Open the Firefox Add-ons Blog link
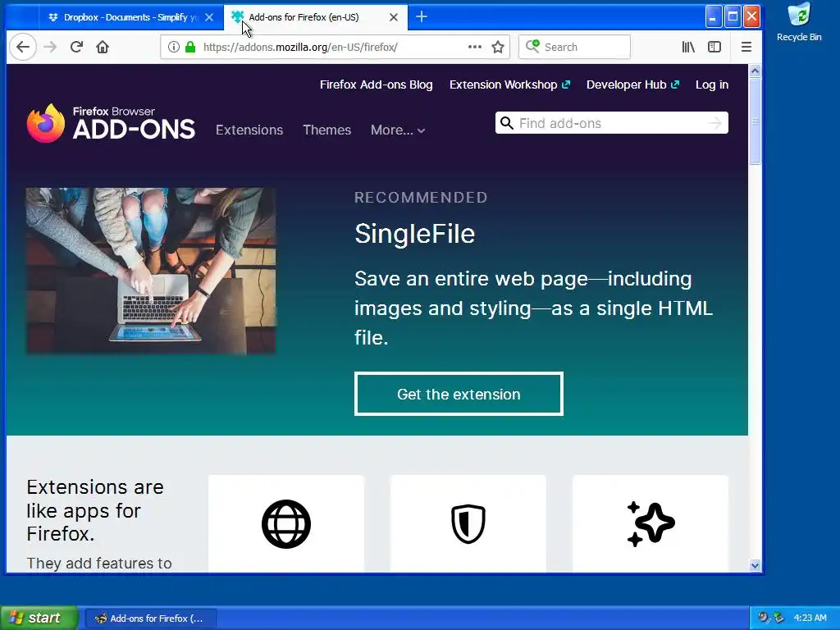The height and width of the screenshot is (630, 840). [376, 84]
